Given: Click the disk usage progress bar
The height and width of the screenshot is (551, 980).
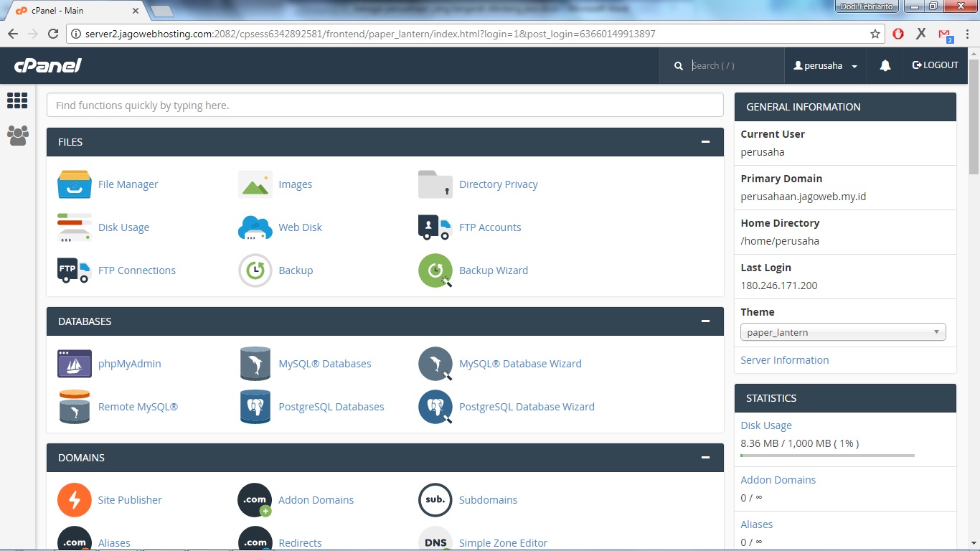Looking at the screenshot, I should pos(827,456).
